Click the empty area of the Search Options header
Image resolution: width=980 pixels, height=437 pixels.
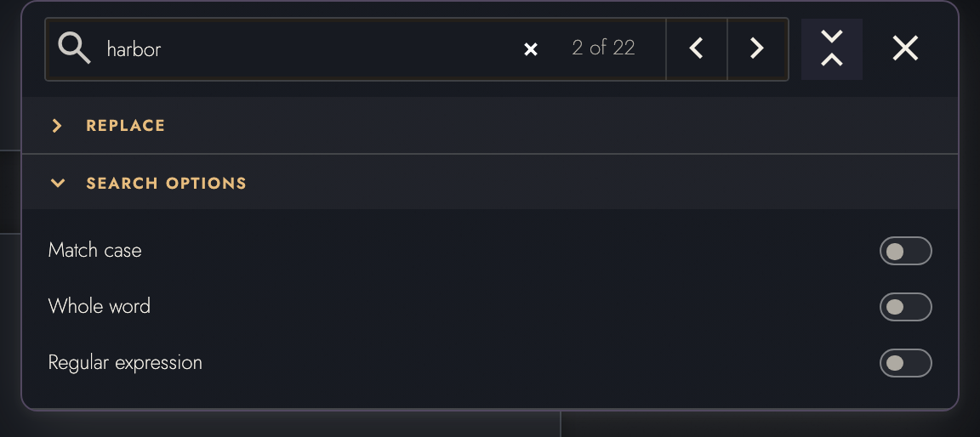pyautogui.click(x=600, y=182)
